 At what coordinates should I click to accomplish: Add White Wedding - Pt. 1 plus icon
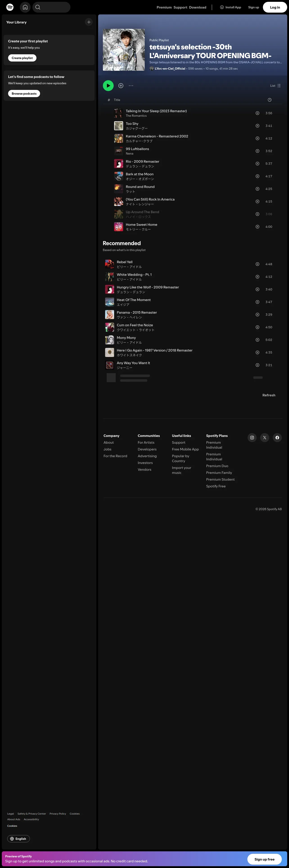pos(257,277)
